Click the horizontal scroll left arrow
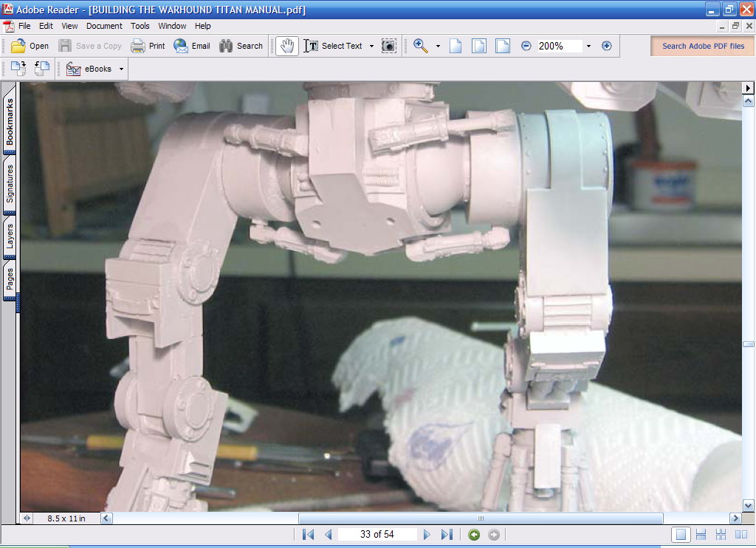This screenshot has height=548, width=756. pyautogui.click(x=106, y=518)
